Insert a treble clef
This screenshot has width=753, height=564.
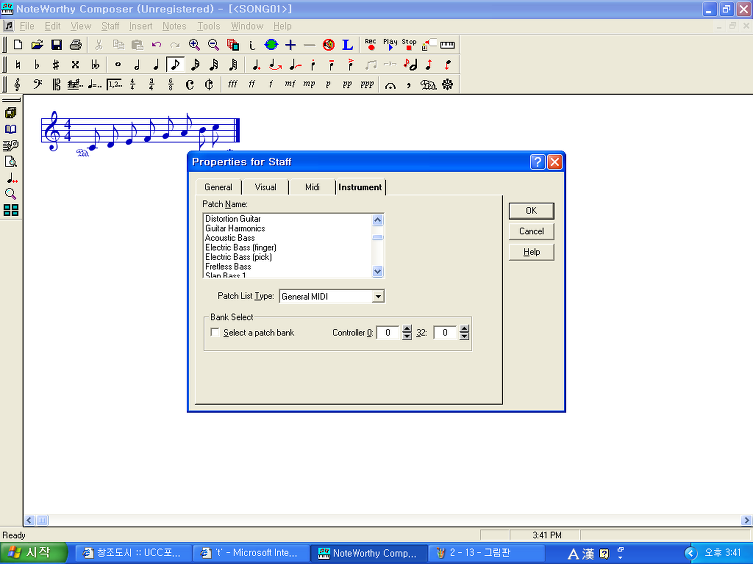[x=18, y=85]
